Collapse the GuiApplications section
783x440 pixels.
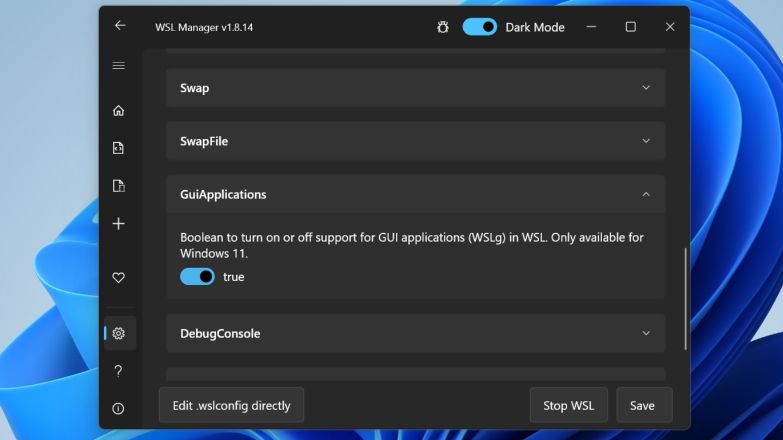click(x=415, y=194)
